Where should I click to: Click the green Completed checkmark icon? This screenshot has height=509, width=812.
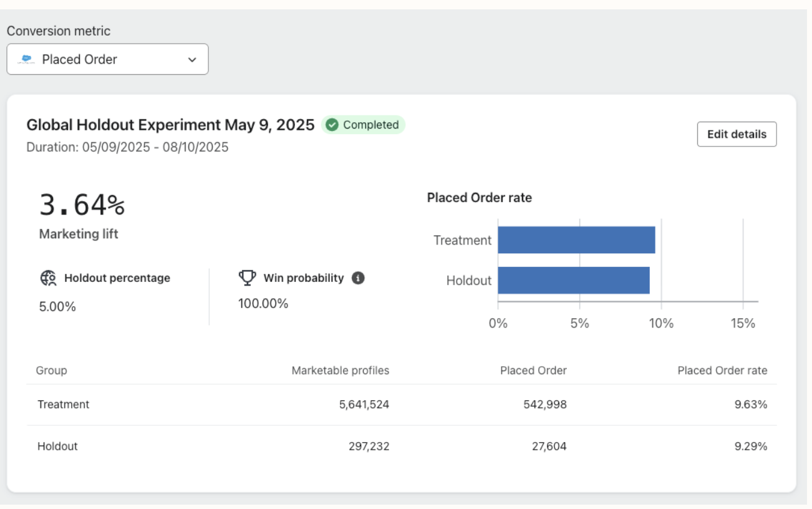click(x=332, y=125)
